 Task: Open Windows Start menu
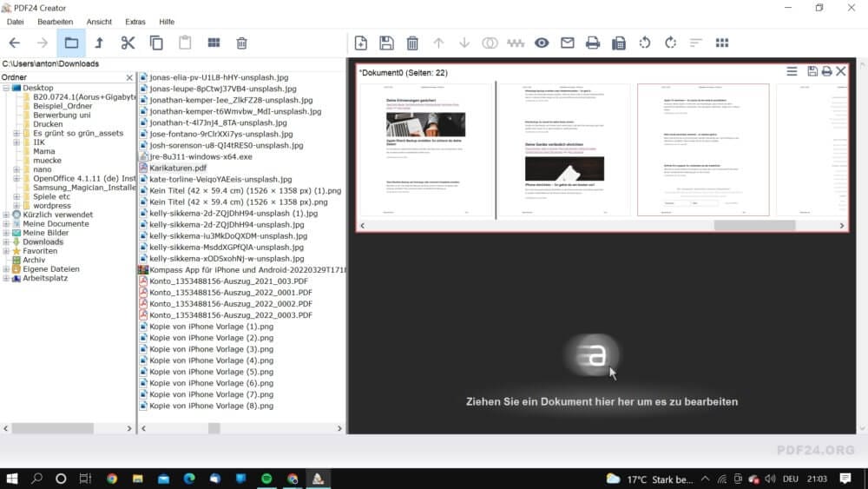(x=12, y=479)
